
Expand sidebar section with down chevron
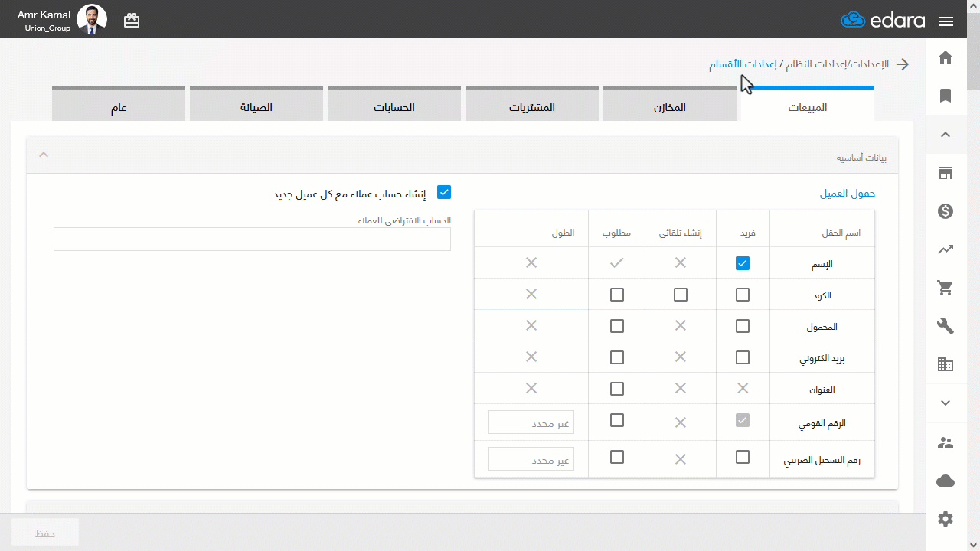[x=946, y=403]
